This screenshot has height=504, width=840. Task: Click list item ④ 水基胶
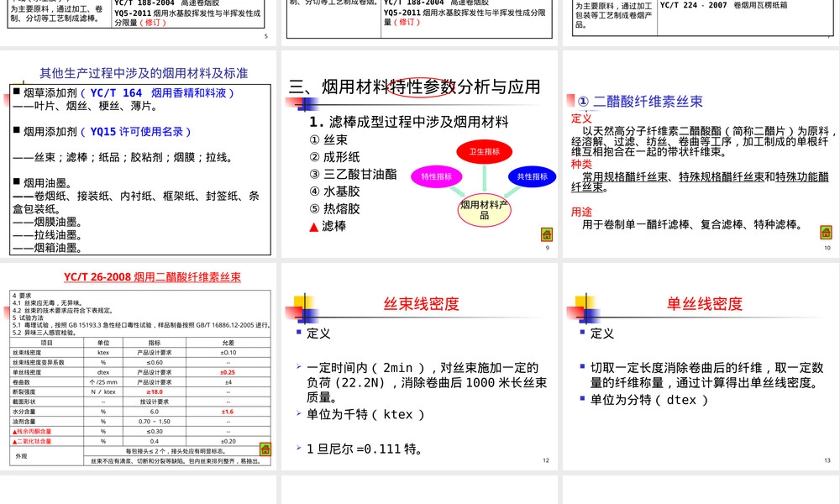(x=335, y=192)
